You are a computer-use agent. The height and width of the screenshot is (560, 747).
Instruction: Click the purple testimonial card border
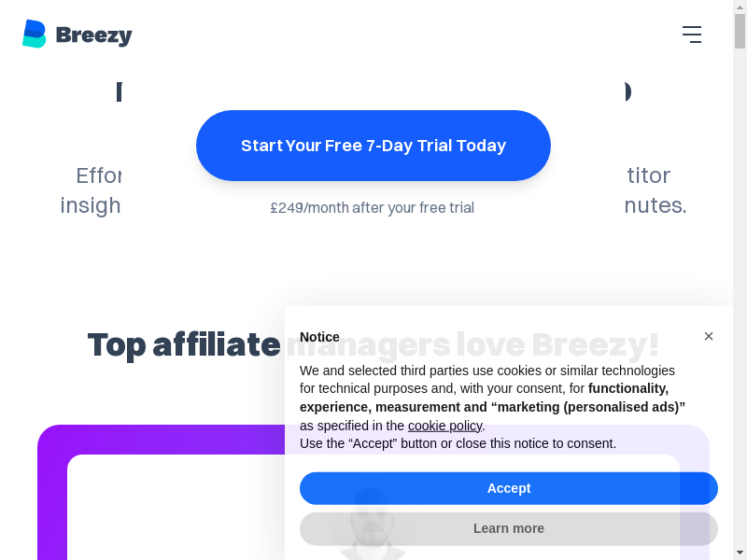[52, 495]
